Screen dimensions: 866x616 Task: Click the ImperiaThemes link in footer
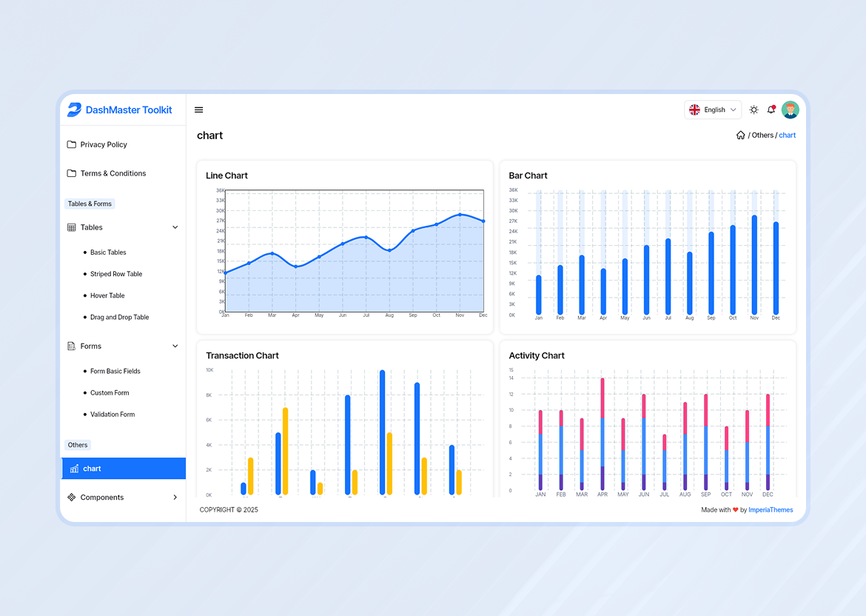click(771, 509)
